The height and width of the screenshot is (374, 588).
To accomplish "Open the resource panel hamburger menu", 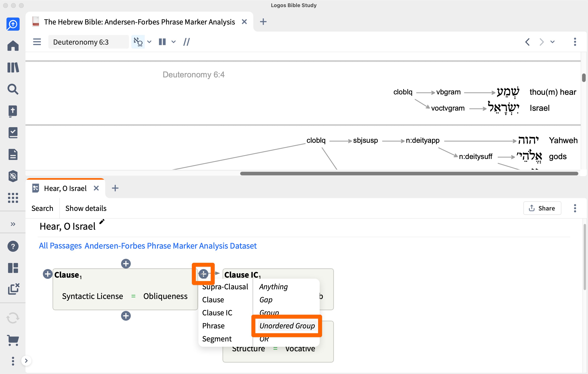I will tap(37, 42).
